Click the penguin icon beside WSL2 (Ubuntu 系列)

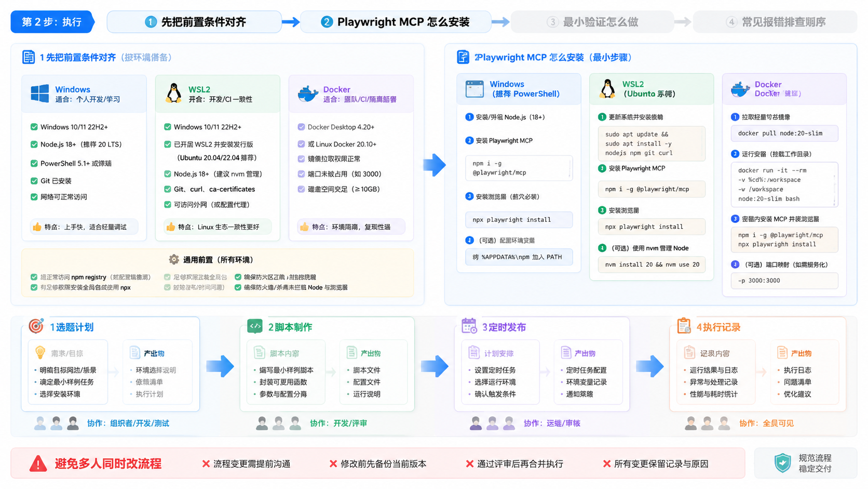click(607, 89)
